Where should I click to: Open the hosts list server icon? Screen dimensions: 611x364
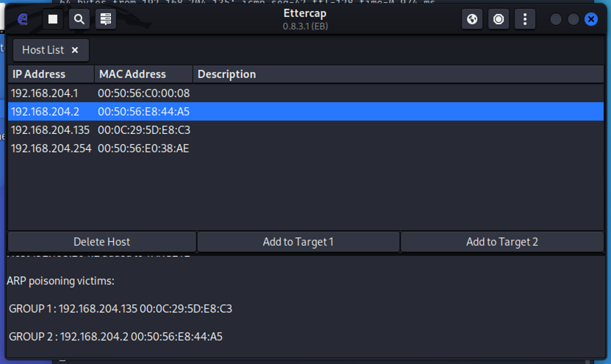[106, 19]
